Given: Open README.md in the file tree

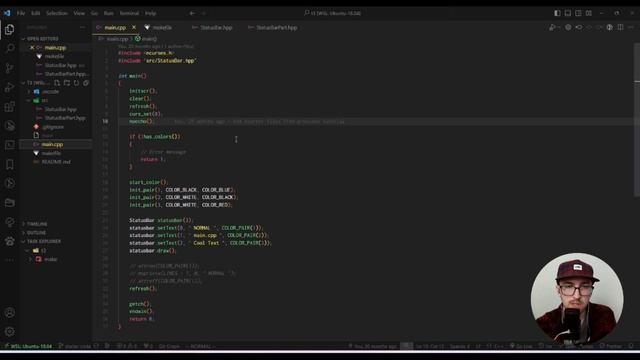Looking at the screenshot, I should [x=56, y=162].
